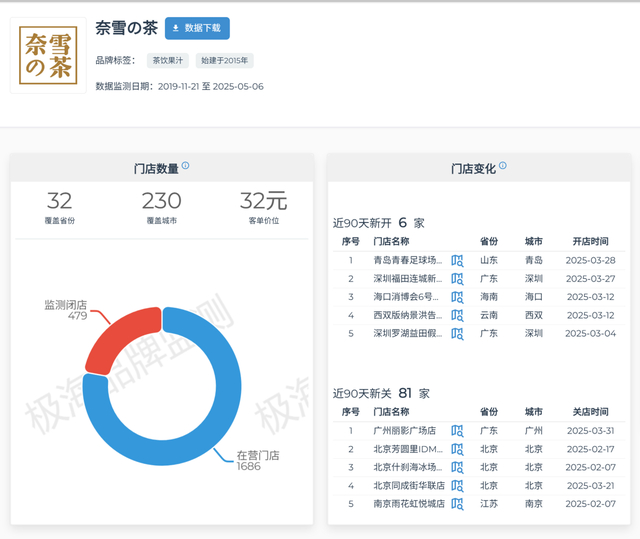
Task: Click the 始建于2015年 brand tag
Action: 224,61
